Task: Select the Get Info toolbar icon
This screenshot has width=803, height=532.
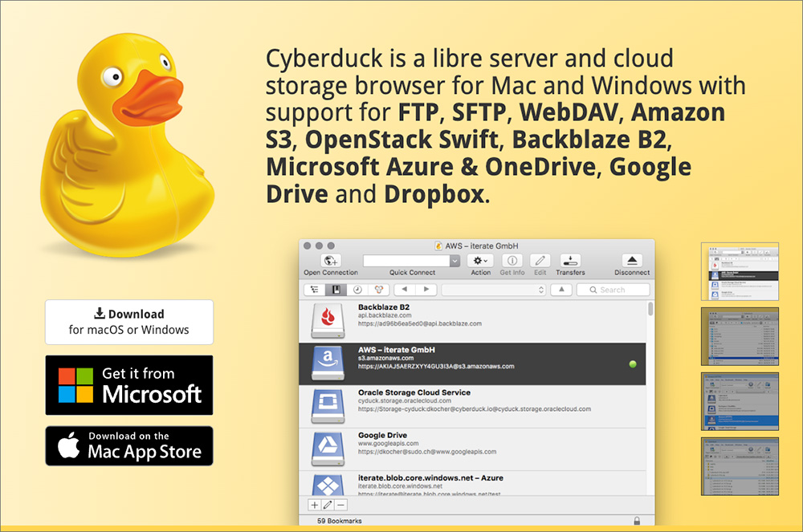Action: pos(512,261)
